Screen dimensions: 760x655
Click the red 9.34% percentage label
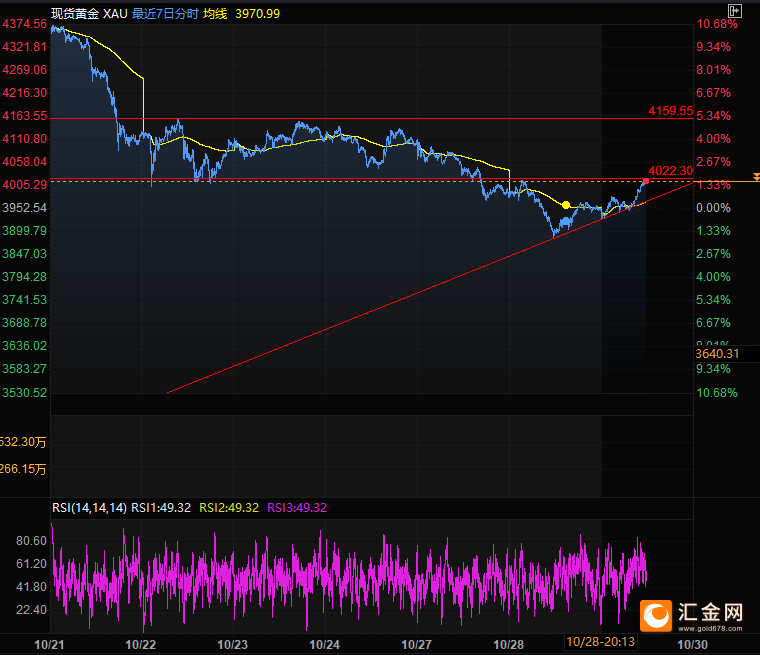[713, 47]
